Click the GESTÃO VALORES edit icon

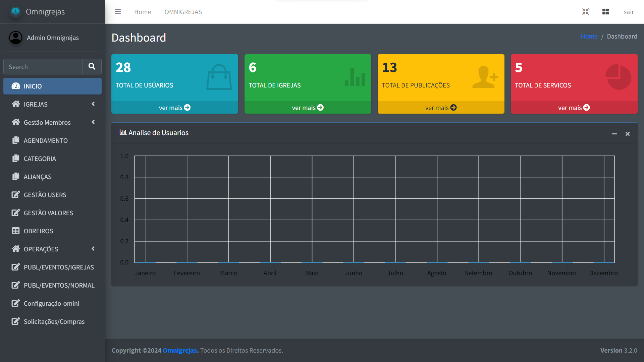(x=16, y=213)
